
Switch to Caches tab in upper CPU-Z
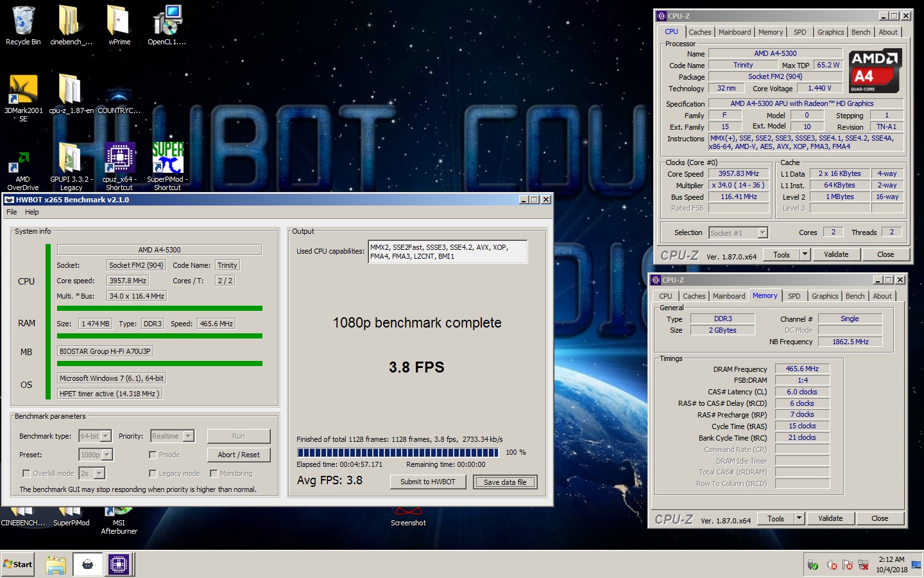(700, 32)
